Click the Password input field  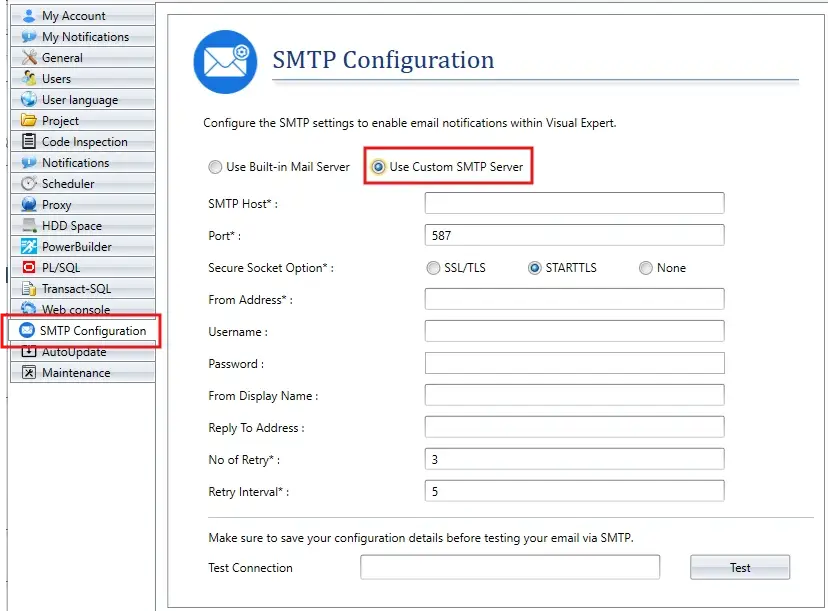[575, 363]
